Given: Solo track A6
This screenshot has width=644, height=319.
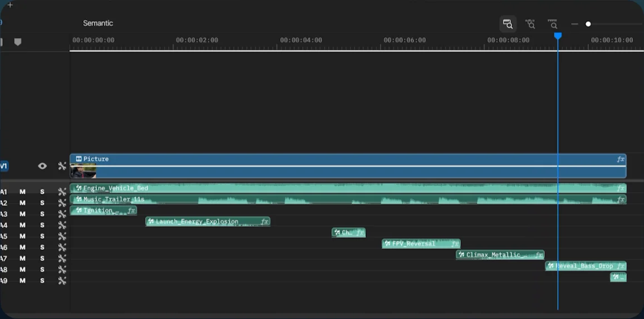Looking at the screenshot, I should 42,248.
